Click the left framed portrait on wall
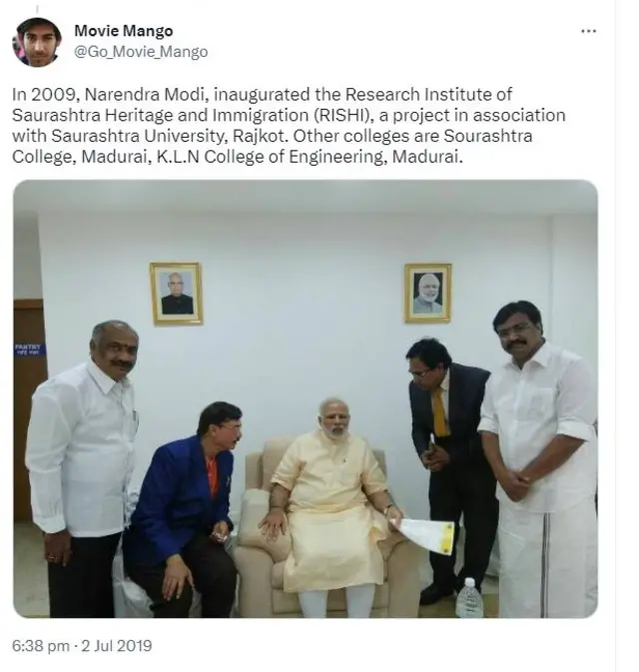Image resolution: width=639 pixels, height=672 pixels. click(x=176, y=294)
